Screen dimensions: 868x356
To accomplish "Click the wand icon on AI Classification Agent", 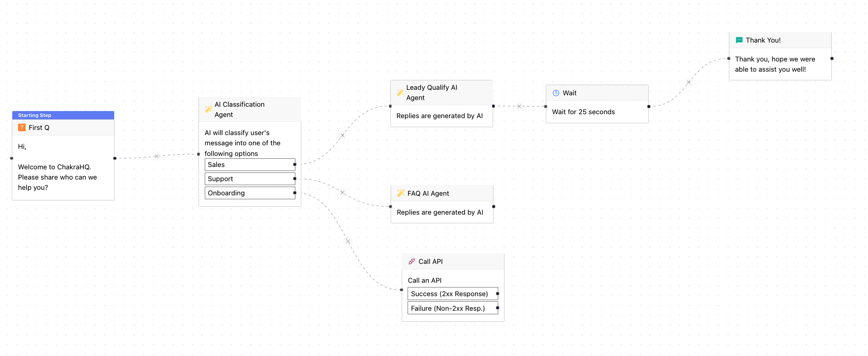I will [x=208, y=109].
